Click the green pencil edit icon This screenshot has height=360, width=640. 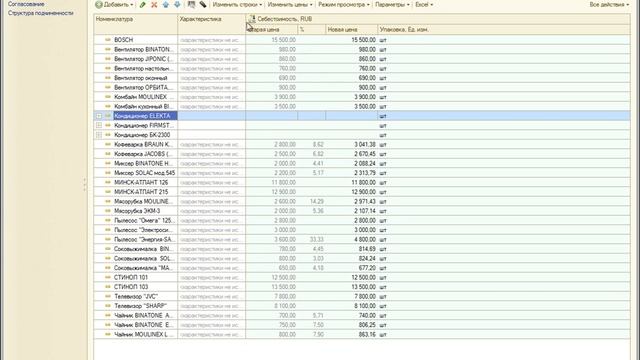click(142, 5)
